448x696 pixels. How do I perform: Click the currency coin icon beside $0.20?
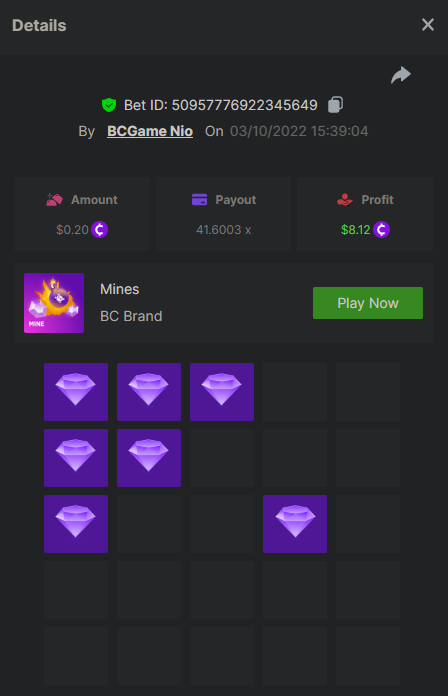(x=99, y=229)
